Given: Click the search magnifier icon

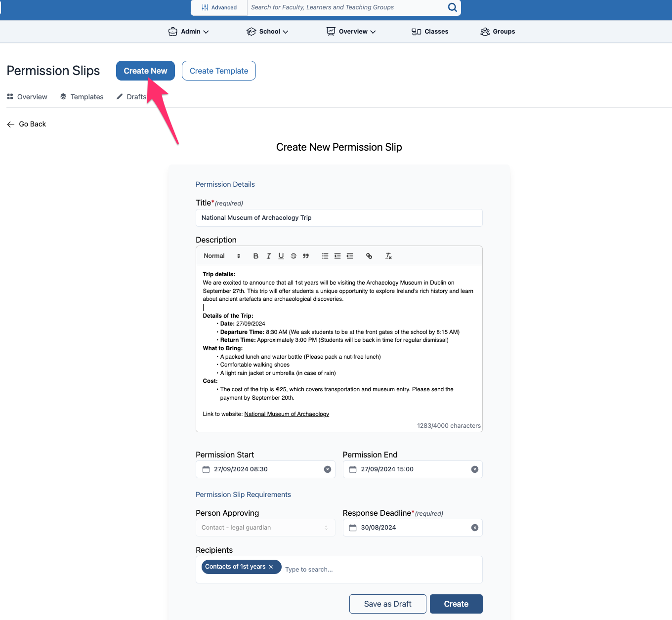Looking at the screenshot, I should [x=452, y=7].
